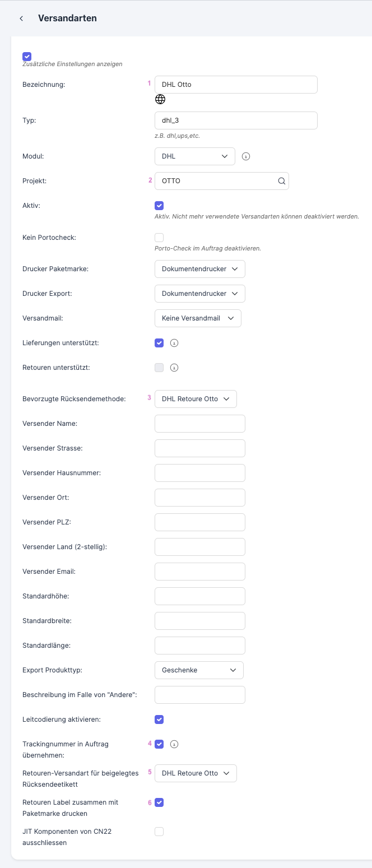Enable the Kein Portocheck checkbox
The image size is (372, 868).
[159, 238]
